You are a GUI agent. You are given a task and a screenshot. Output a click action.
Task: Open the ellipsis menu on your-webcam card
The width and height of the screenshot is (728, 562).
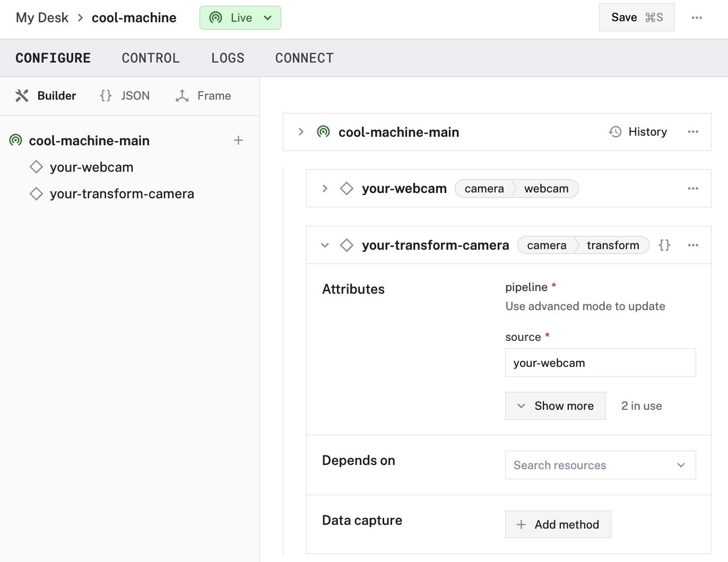point(693,188)
